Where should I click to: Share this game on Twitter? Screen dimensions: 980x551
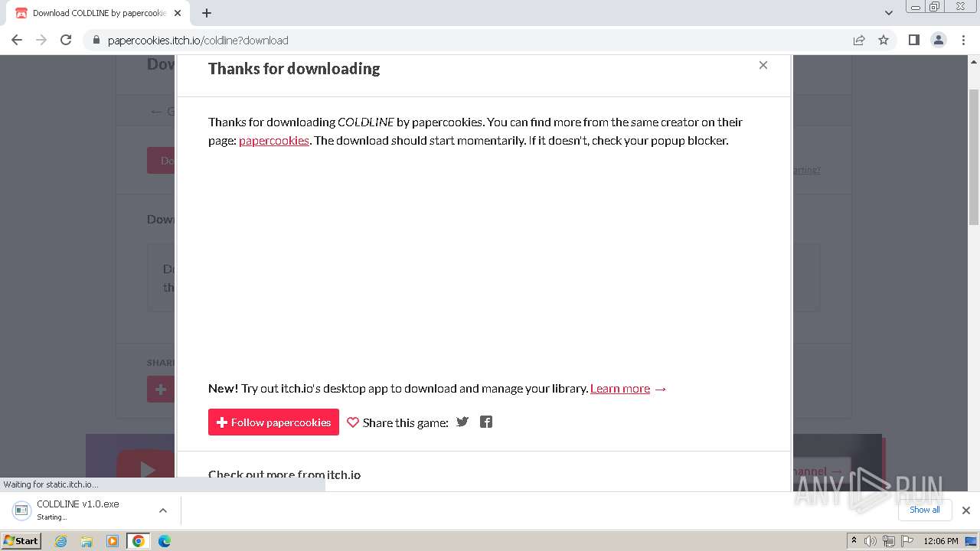(x=462, y=422)
